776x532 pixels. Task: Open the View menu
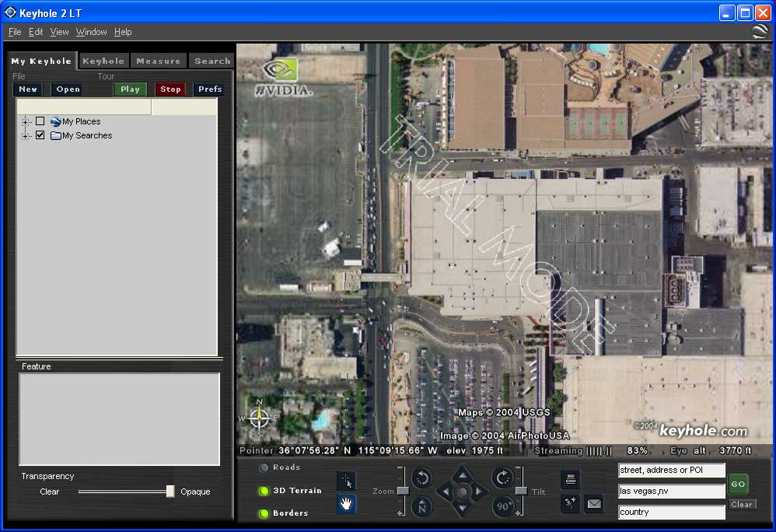point(59,32)
